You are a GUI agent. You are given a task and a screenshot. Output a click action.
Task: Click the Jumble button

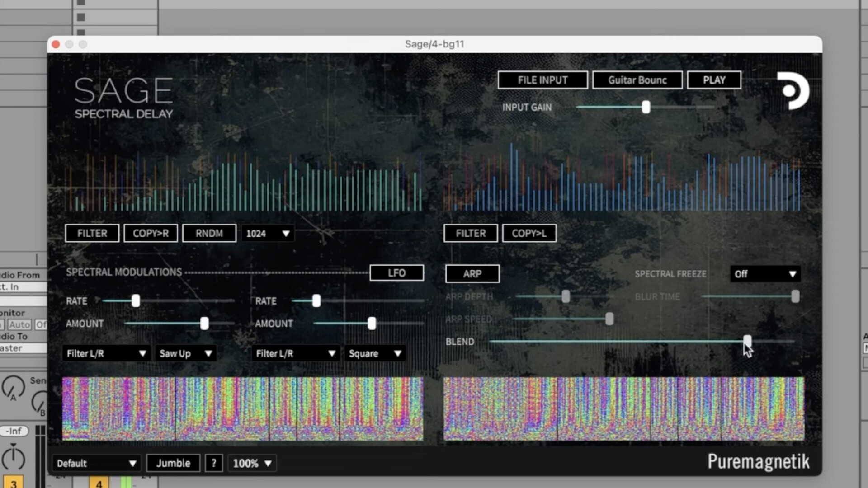173,463
